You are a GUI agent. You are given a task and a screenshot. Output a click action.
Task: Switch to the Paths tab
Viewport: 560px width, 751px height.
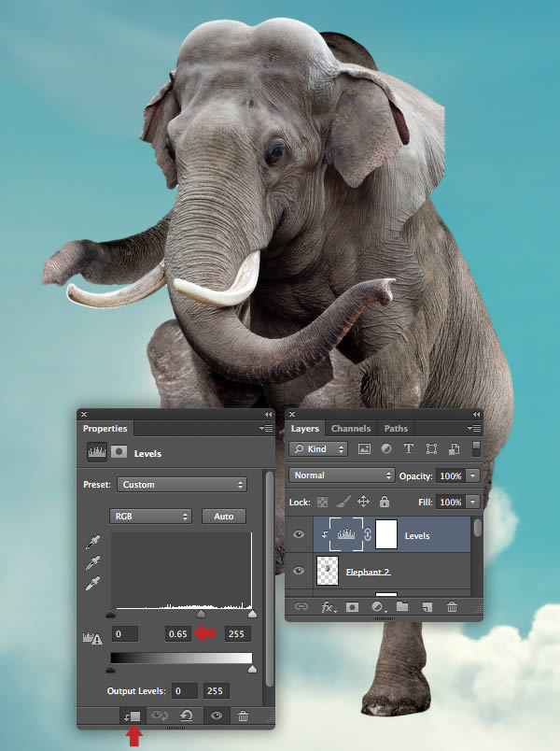coord(396,428)
